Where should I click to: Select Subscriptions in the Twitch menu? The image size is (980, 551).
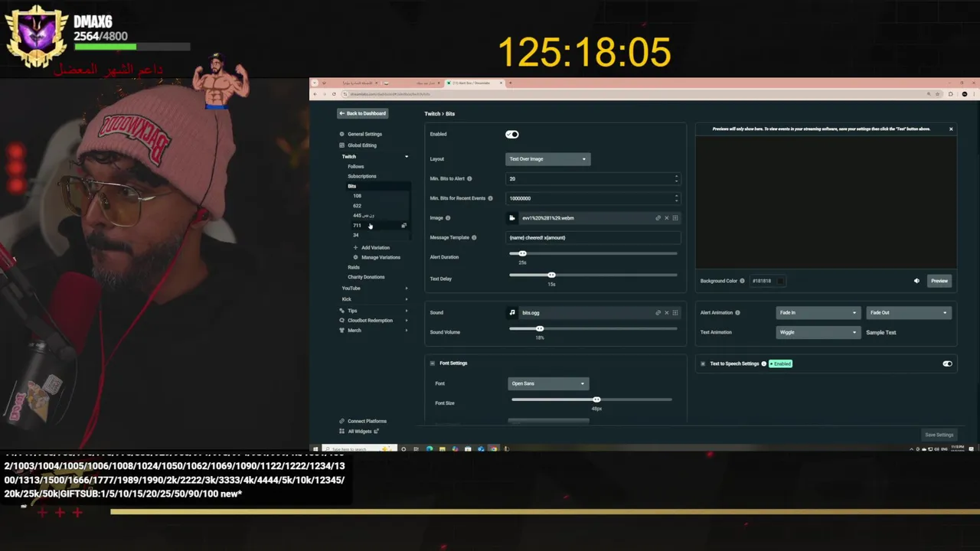click(362, 176)
